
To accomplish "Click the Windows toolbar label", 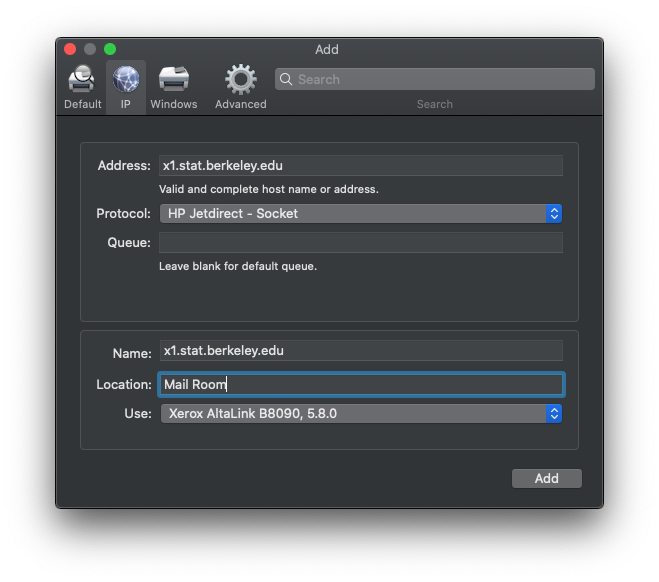I will (173, 104).
